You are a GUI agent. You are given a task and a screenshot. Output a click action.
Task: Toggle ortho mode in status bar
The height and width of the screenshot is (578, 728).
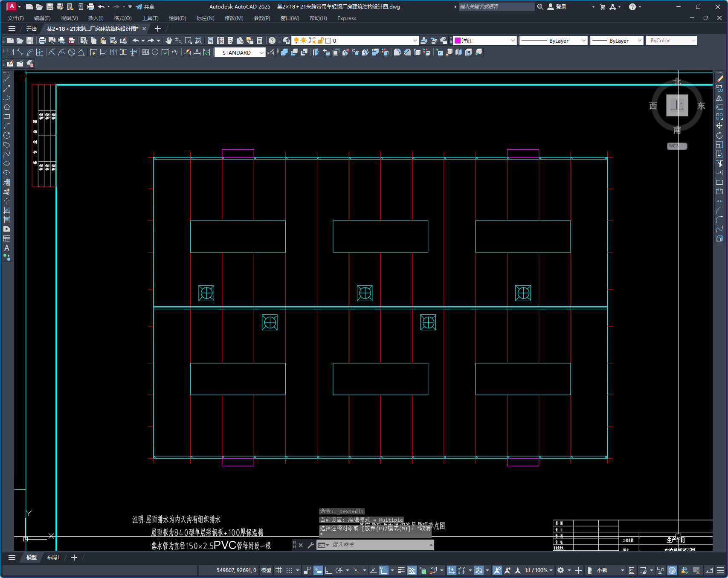[328, 570]
